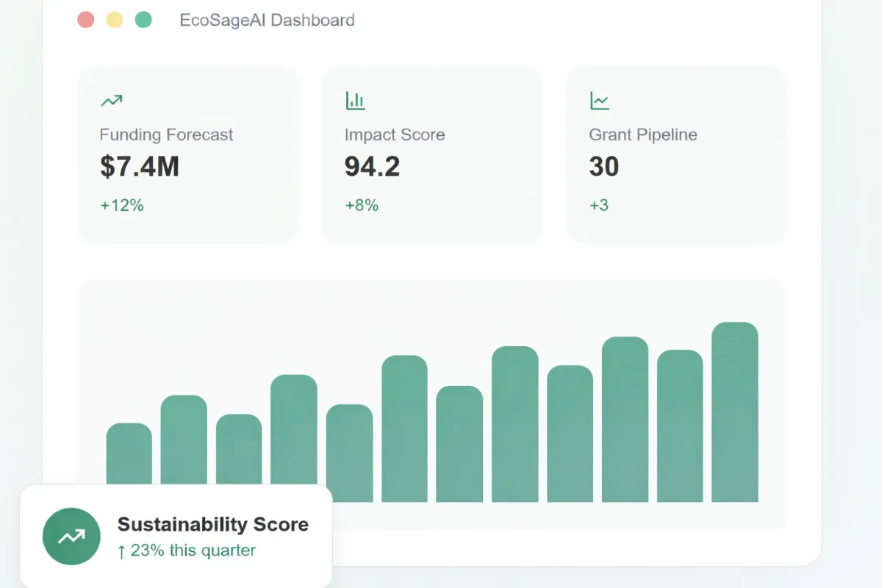Click the 94.2 score value
Screen dimensions: 882x588
click(x=372, y=167)
